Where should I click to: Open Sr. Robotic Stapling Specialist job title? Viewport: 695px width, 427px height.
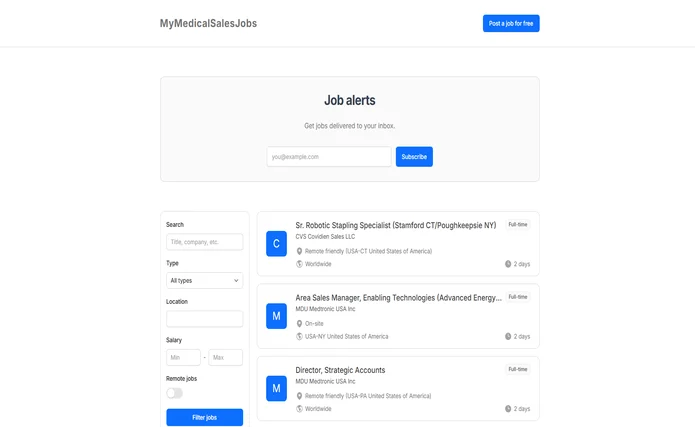(395, 225)
